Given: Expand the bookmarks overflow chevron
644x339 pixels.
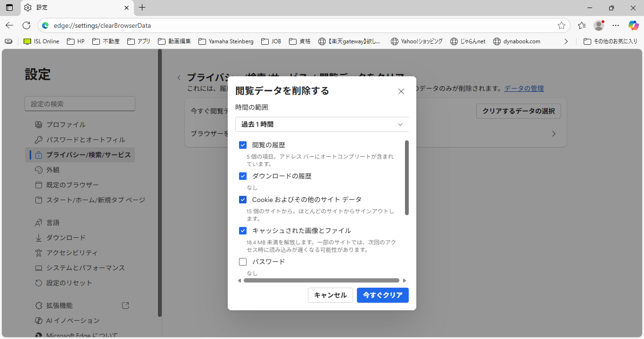Looking at the screenshot, I should (x=566, y=41).
